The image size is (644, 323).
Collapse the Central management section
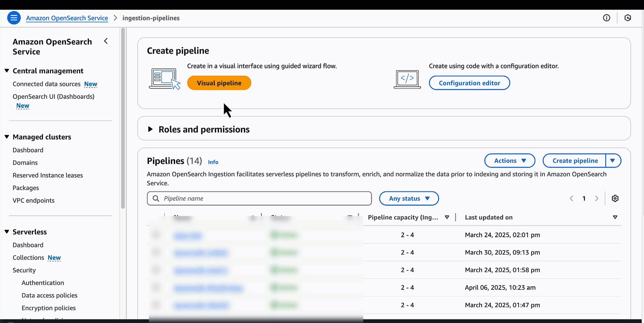(x=7, y=71)
